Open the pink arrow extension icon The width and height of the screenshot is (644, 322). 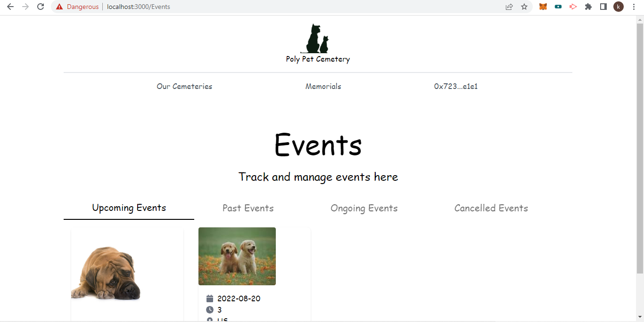coord(573,7)
